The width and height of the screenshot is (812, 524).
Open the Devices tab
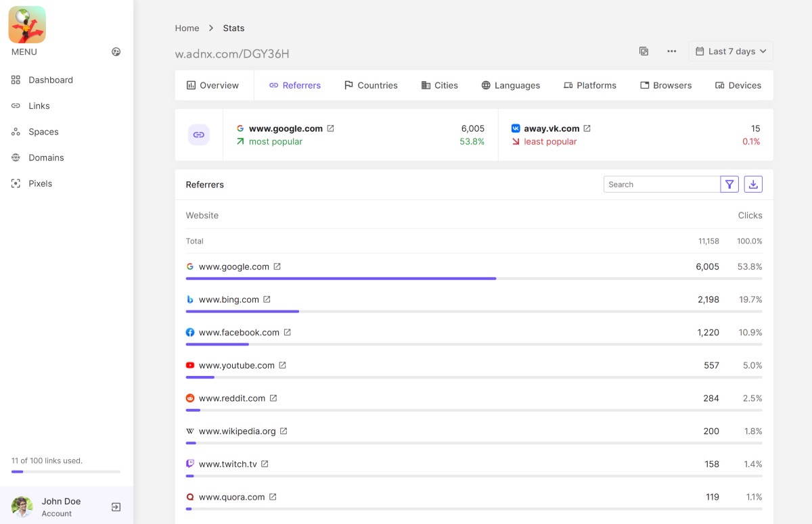click(738, 85)
